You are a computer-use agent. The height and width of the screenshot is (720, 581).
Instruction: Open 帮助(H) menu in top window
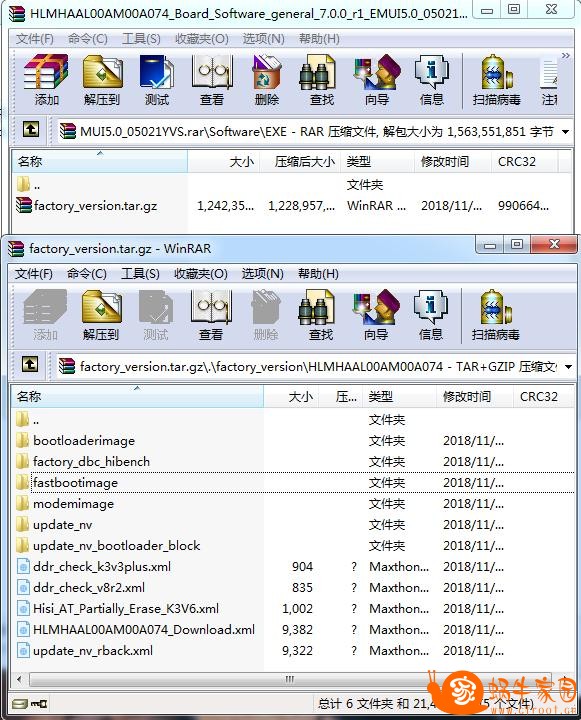[319, 39]
